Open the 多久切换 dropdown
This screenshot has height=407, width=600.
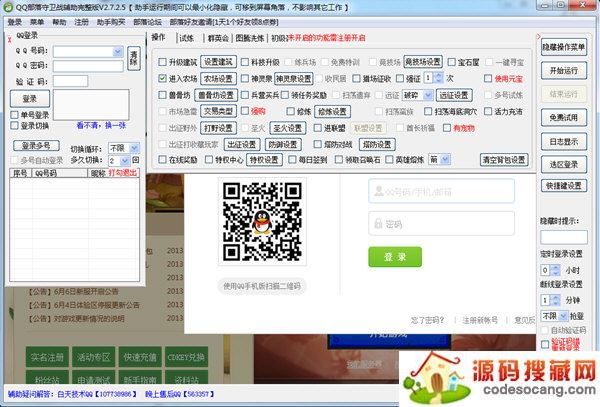(125, 160)
